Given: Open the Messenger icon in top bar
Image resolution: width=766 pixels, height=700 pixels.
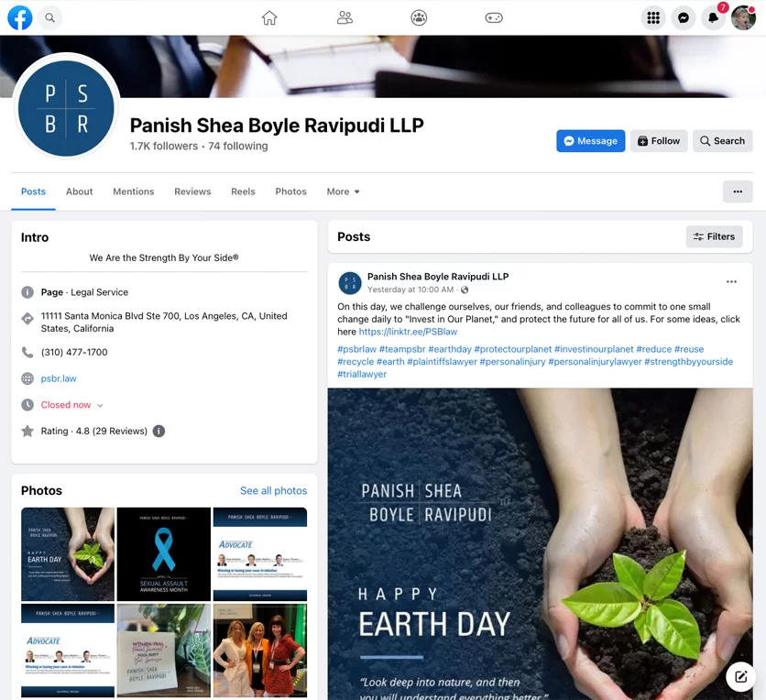Looking at the screenshot, I should tap(683, 17).
